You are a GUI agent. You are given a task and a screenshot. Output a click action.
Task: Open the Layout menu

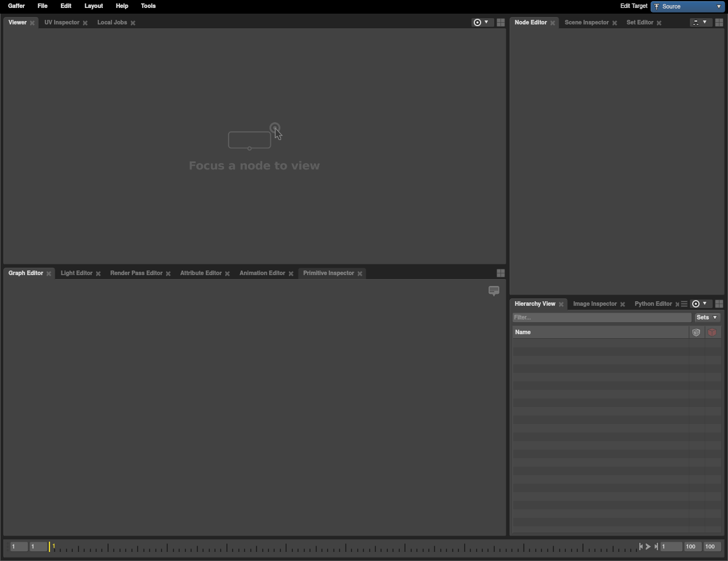94,6
